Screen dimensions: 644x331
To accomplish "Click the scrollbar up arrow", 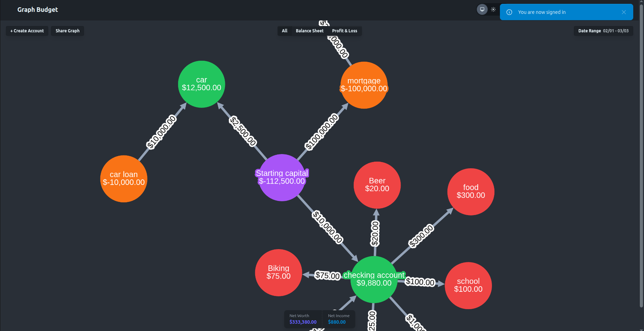I will pos(641,2).
